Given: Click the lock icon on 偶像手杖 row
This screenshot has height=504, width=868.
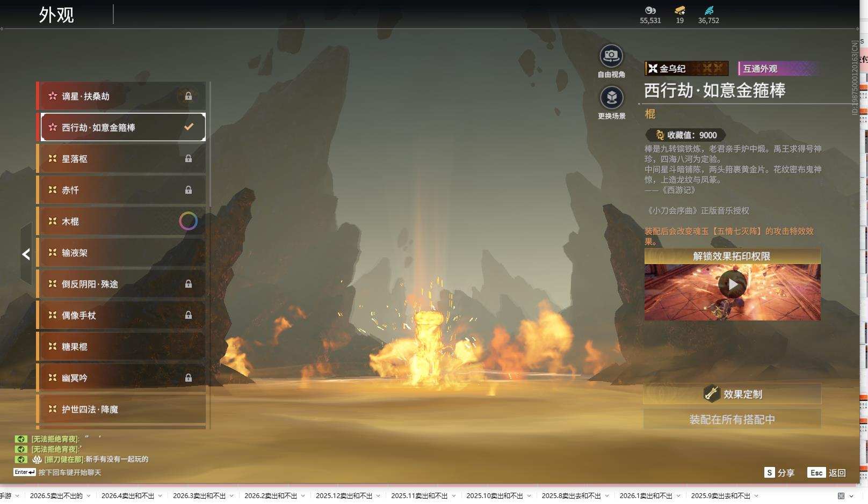Looking at the screenshot, I should pos(189,315).
